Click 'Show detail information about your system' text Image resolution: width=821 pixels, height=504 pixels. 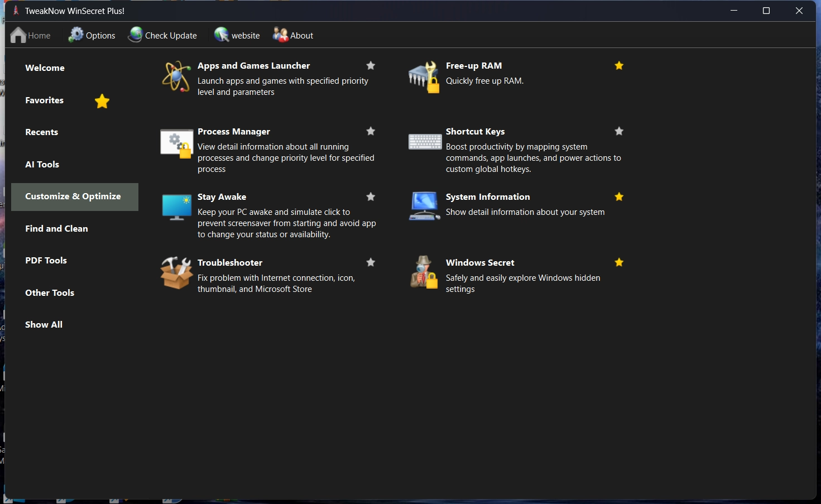(x=525, y=212)
